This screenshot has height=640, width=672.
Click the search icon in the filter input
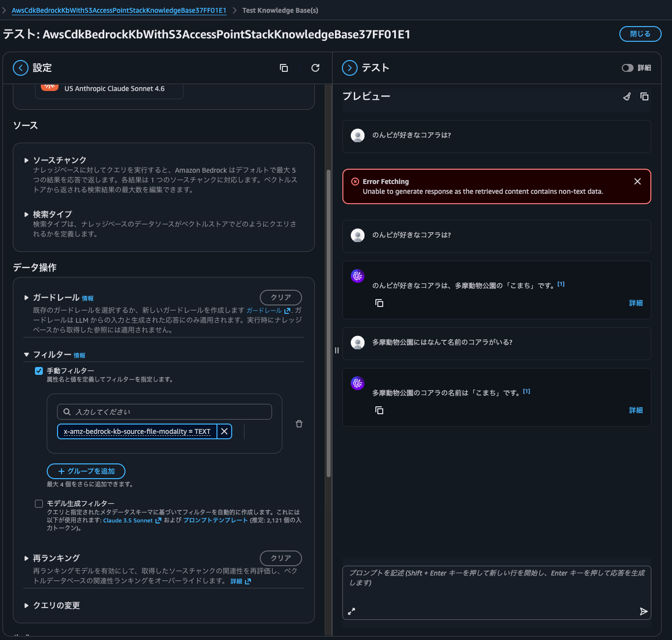click(x=67, y=412)
